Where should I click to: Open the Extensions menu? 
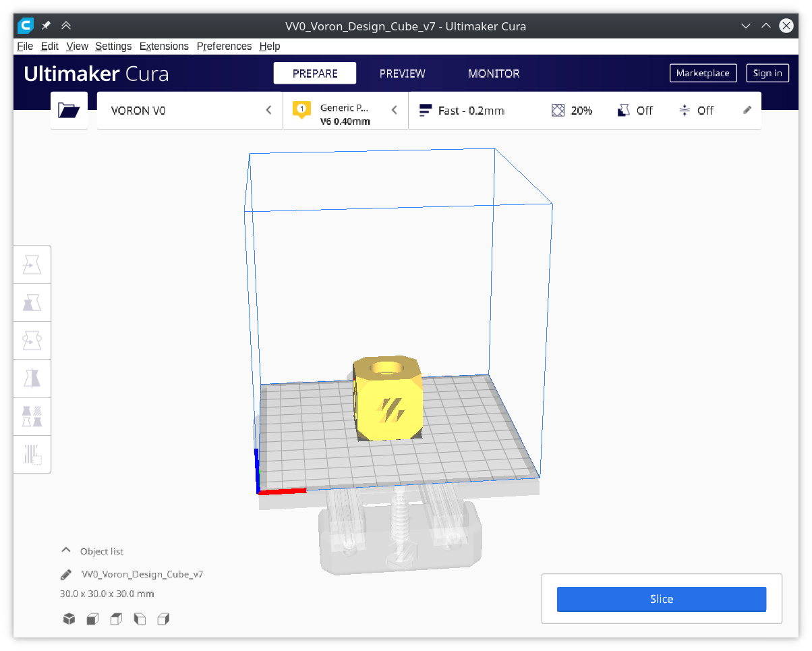164,46
